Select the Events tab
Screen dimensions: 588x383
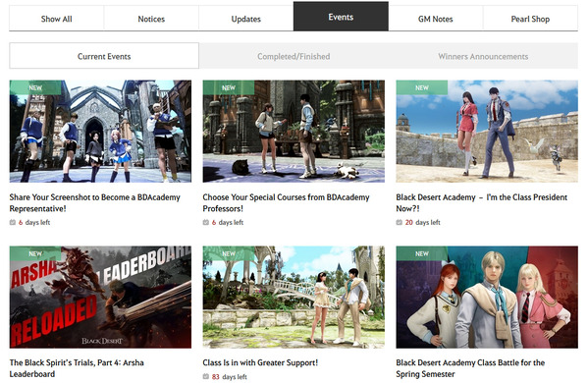(x=341, y=17)
